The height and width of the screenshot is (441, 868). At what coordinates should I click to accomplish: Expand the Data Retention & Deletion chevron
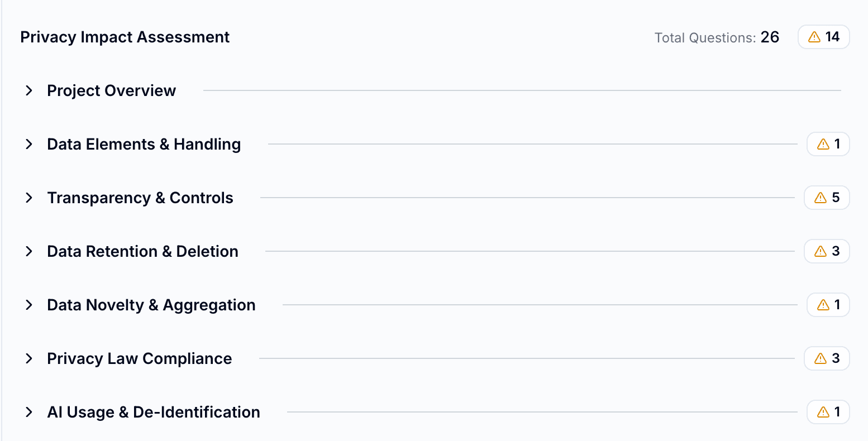(x=29, y=251)
